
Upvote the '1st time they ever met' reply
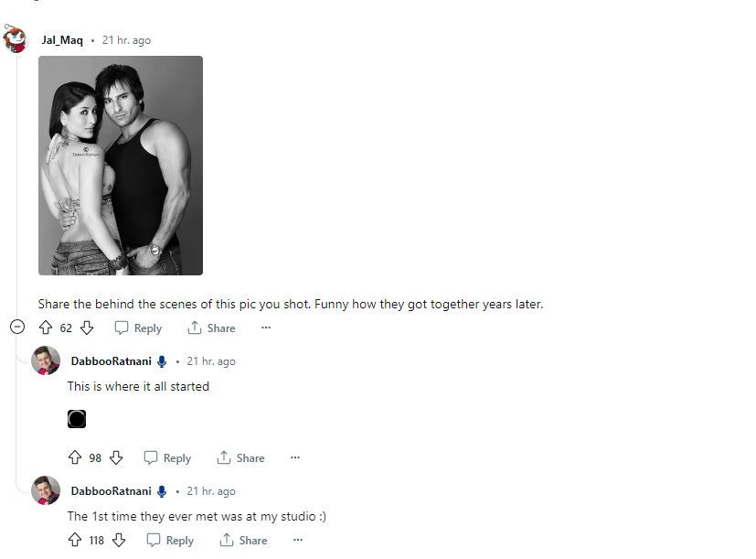click(x=75, y=540)
